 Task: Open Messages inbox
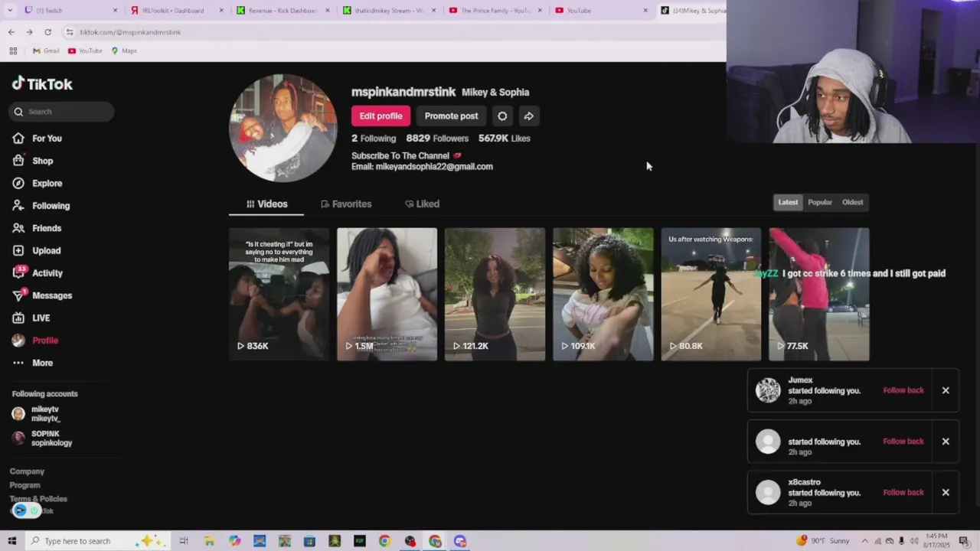coord(42,295)
